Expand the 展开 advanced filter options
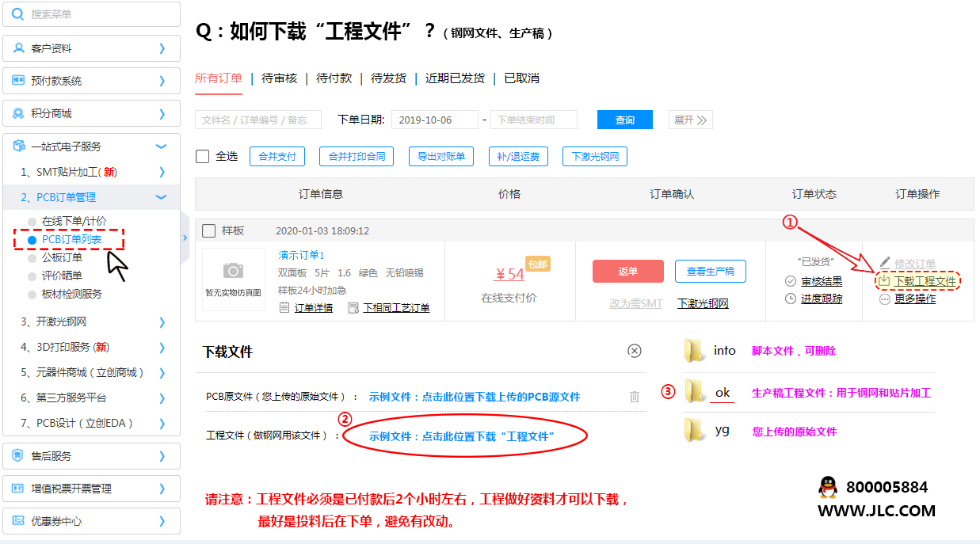The height and width of the screenshot is (544, 980). [691, 120]
